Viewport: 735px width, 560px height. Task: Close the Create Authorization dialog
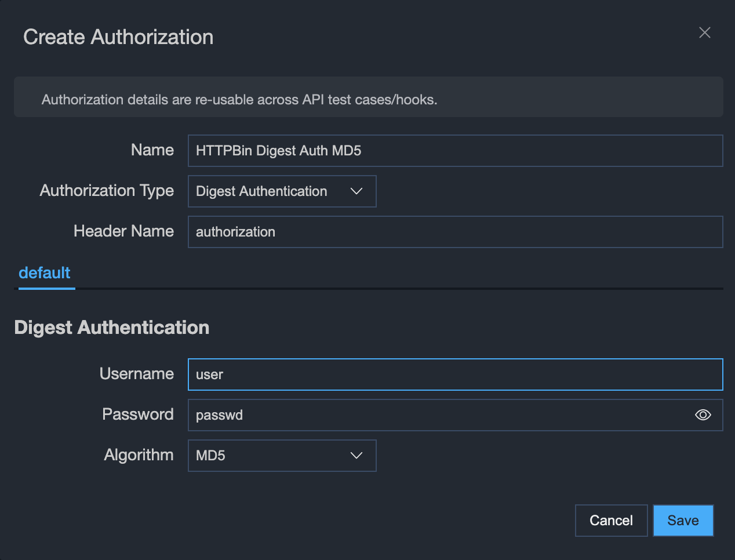click(704, 33)
